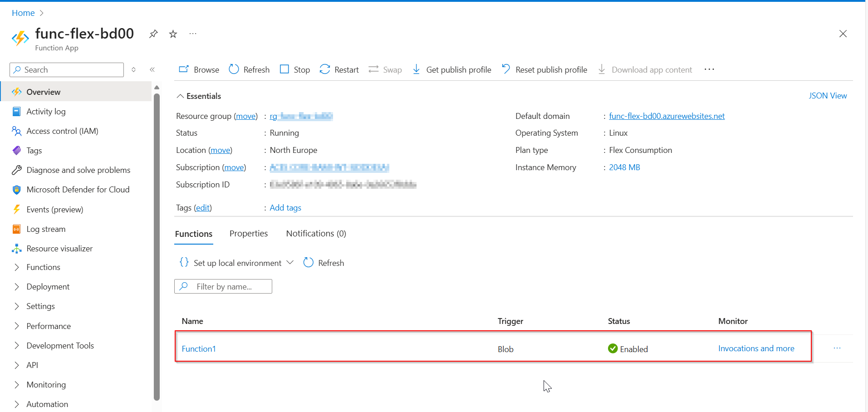Image resolution: width=868 pixels, height=412 pixels.
Task: Open Function1 row ellipsis menu
Action: 837,348
